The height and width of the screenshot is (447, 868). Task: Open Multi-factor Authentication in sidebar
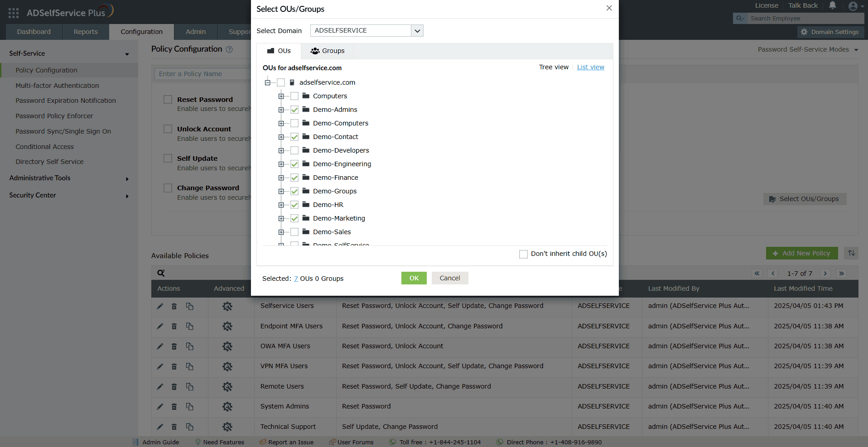[57, 86]
